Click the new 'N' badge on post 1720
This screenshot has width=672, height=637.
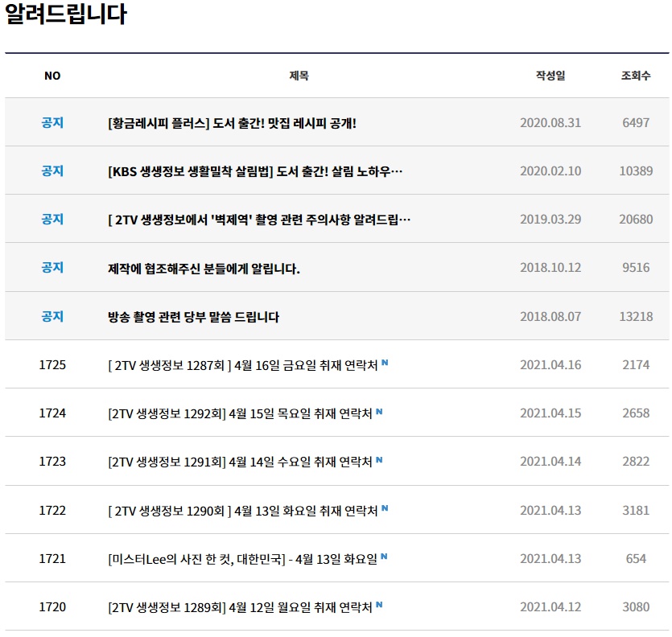[x=379, y=605]
